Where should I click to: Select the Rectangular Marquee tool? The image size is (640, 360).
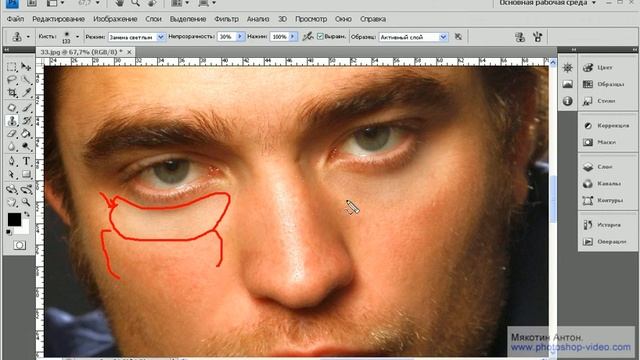12,67
